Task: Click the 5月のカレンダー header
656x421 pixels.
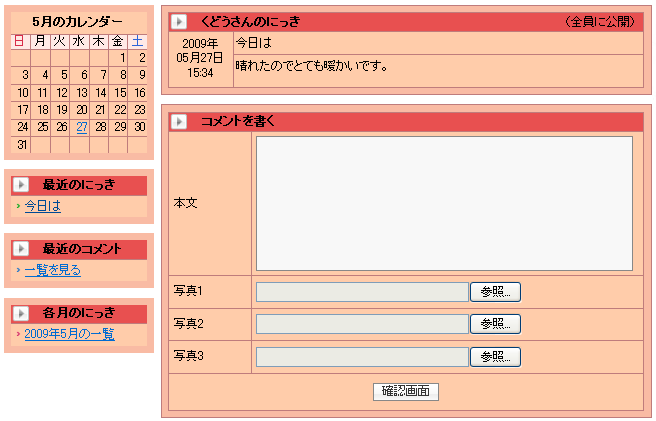Action: click(x=78, y=22)
